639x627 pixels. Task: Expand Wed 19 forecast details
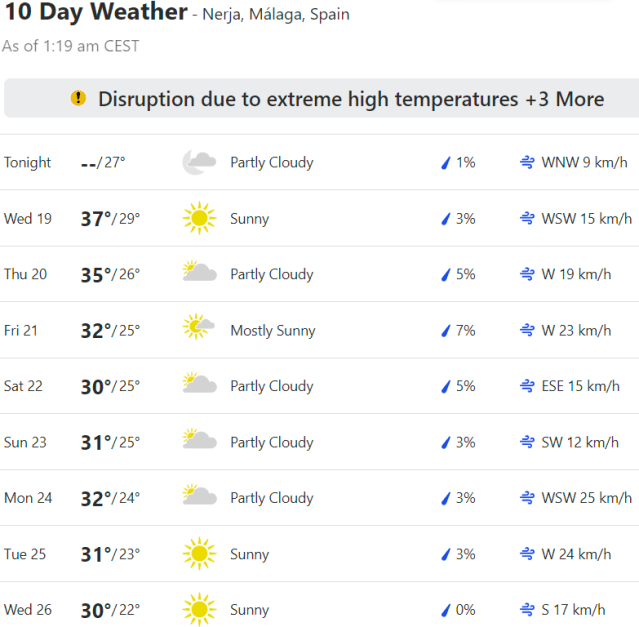(320, 218)
